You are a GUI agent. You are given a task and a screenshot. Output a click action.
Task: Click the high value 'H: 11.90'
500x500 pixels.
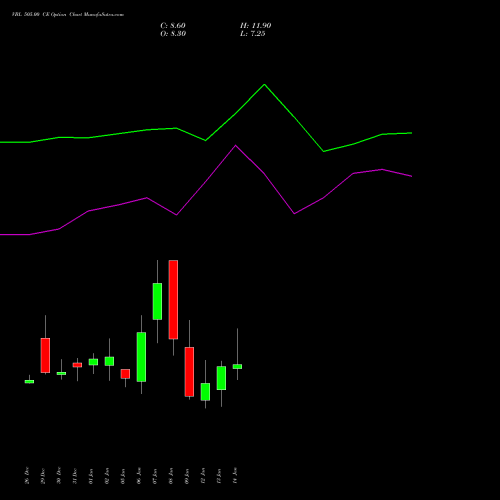255,26
